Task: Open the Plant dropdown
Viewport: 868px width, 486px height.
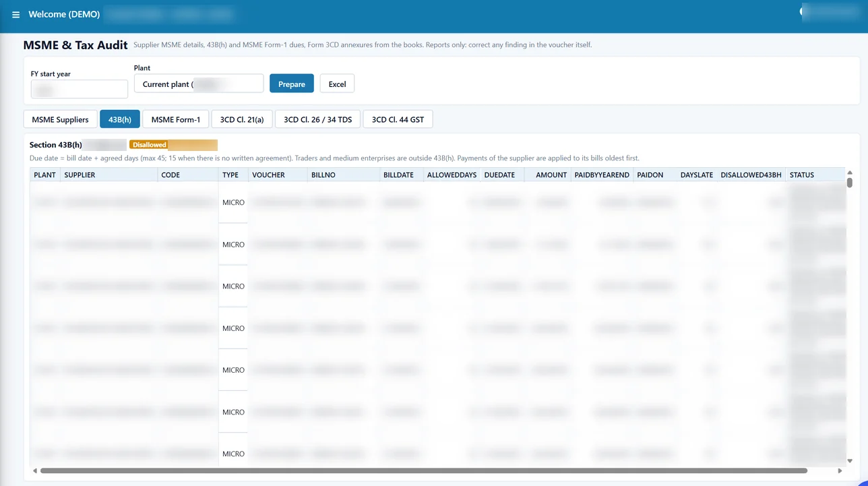Action: [199, 84]
